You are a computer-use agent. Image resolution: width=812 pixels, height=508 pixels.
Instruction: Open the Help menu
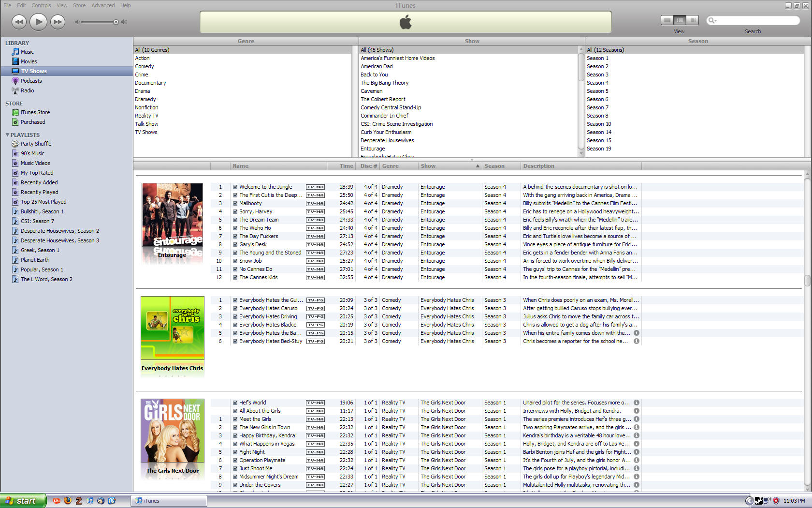[126, 5]
